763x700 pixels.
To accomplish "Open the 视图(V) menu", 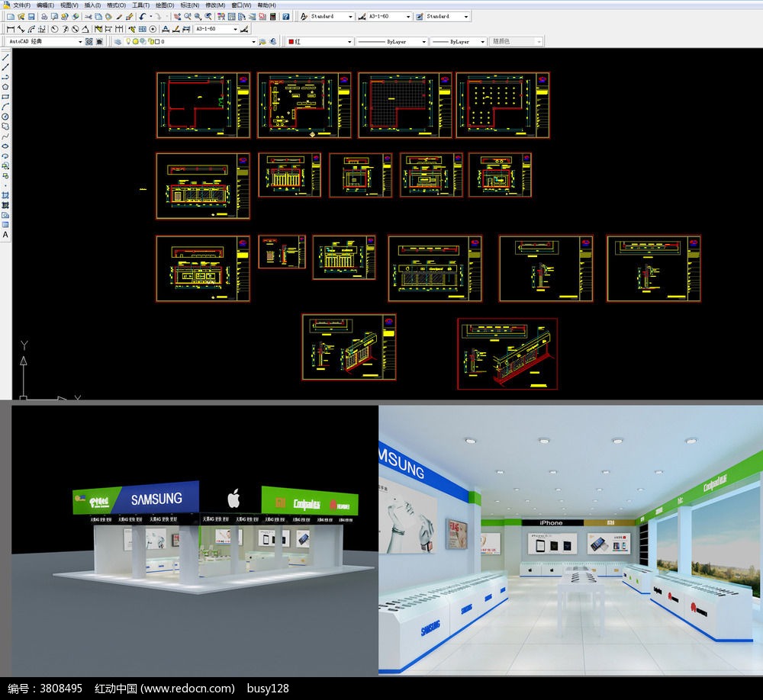I will 69,5.
